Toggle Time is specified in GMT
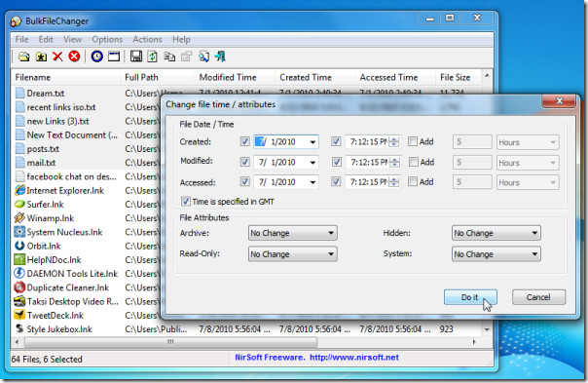 (186, 202)
